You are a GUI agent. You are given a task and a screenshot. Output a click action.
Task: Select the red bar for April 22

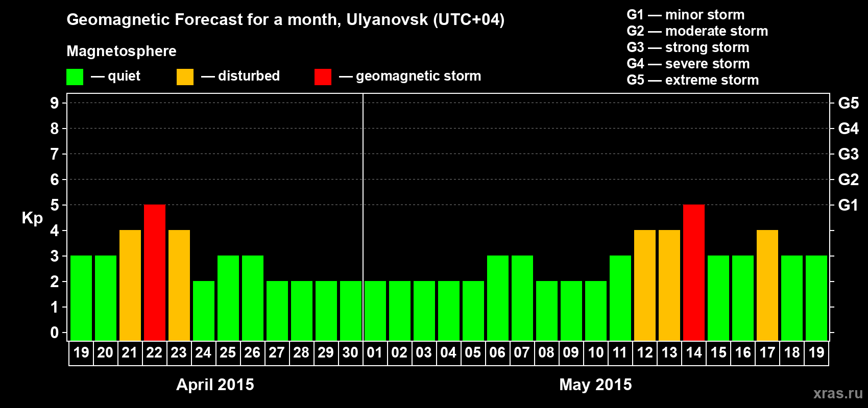[155, 273]
